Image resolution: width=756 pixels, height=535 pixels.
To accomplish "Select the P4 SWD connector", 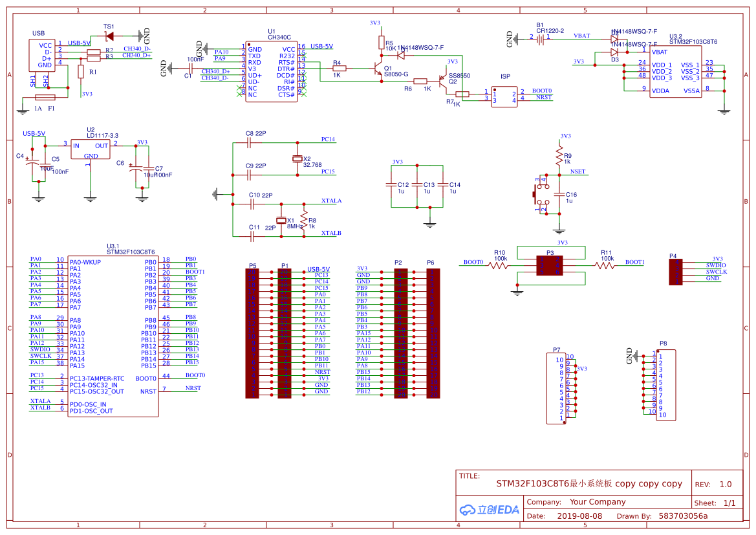I will [675, 272].
